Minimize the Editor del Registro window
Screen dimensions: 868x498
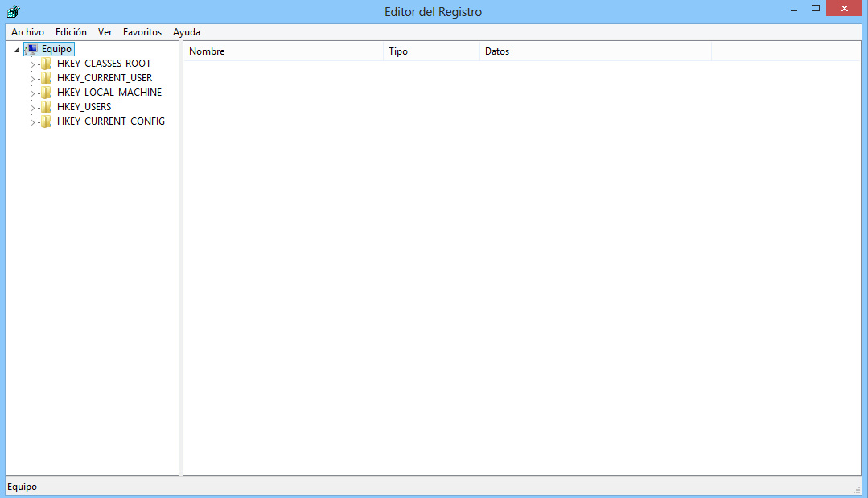(794, 10)
